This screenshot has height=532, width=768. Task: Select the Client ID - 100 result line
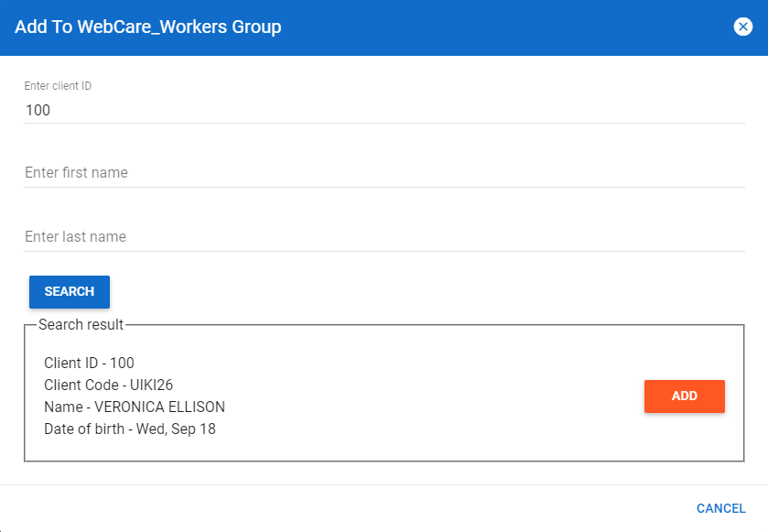(x=87, y=363)
